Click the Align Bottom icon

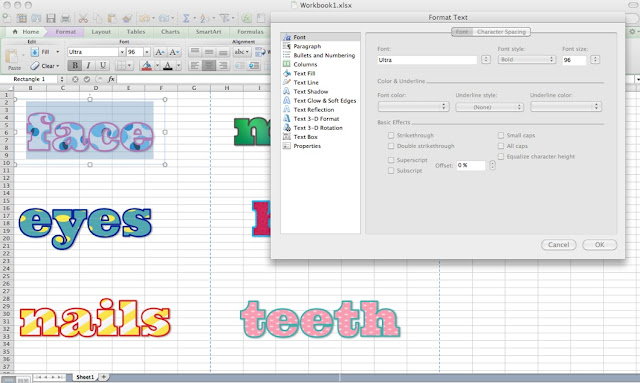pos(223,52)
